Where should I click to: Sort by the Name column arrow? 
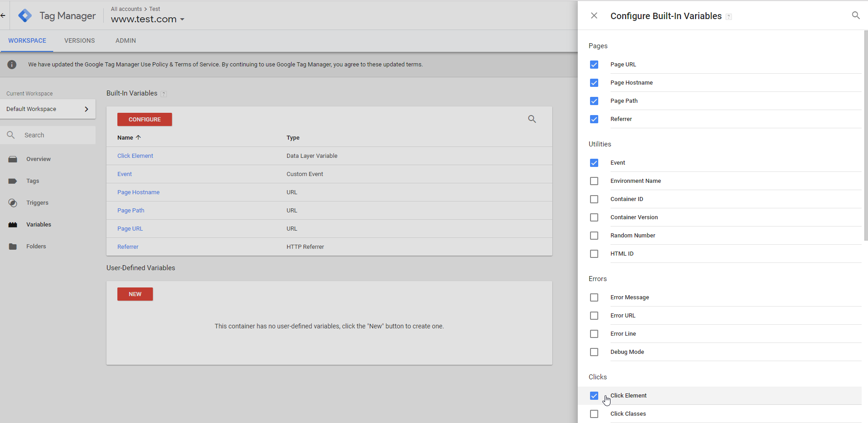pos(138,137)
